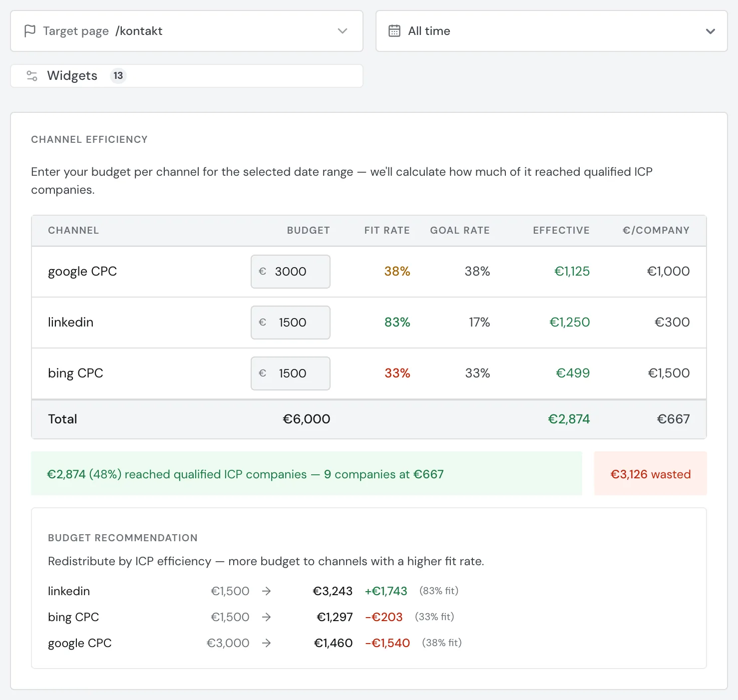Click the €6,000 total budget value
The width and height of the screenshot is (738, 700).
coord(307,419)
